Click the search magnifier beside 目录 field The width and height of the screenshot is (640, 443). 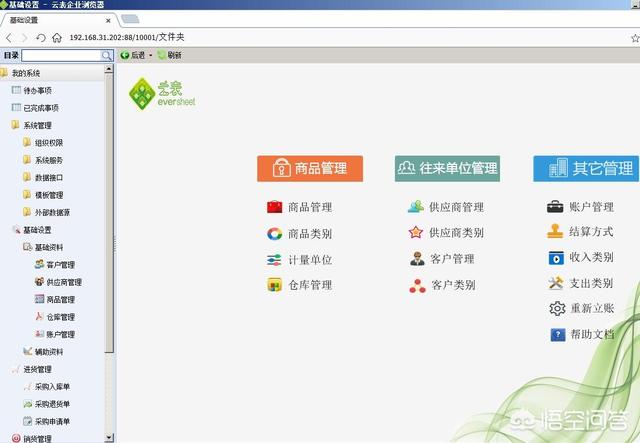click(x=107, y=56)
